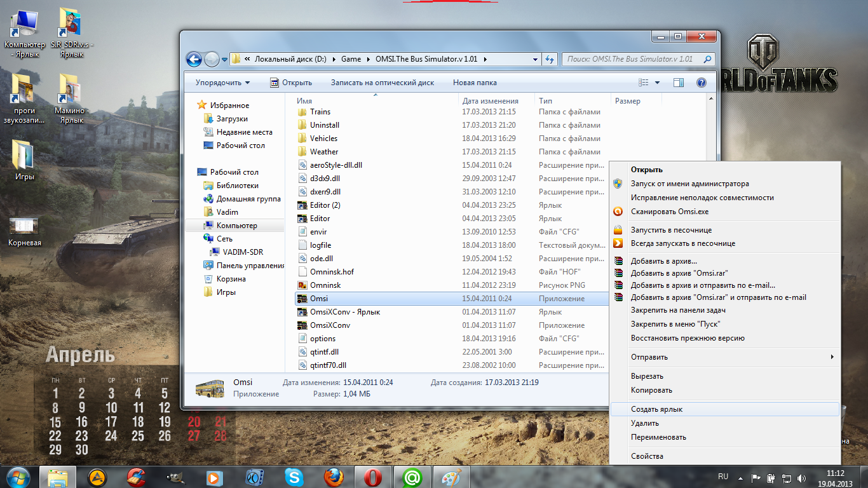Click the volume speaker tray icon
Image resolution: width=868 pixels, height=488 pixels.
(x=801, y=478)
